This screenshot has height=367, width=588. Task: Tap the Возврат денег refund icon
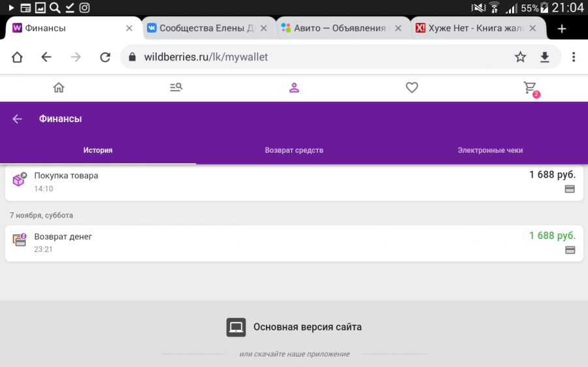click(x=20, y=240)
